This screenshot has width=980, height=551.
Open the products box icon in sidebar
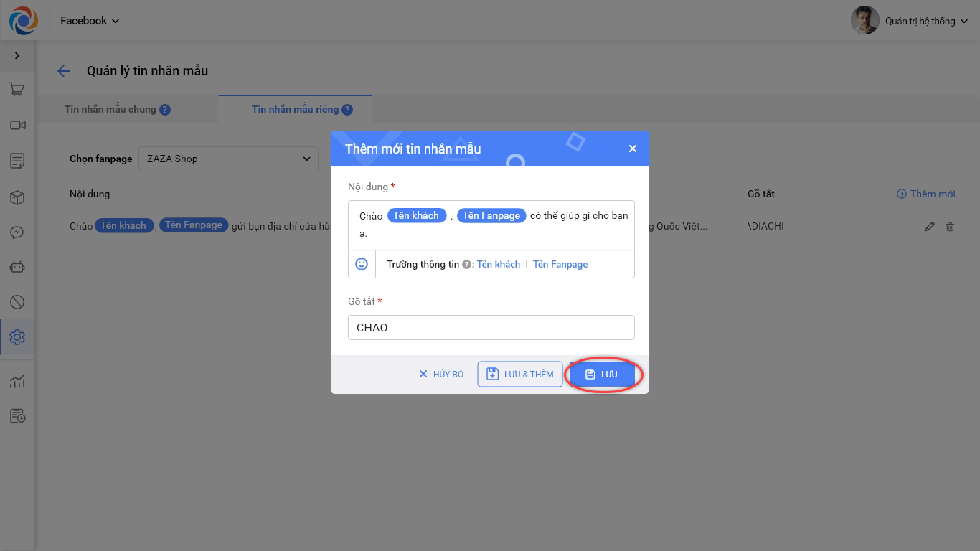pyautogui.click(x=17, y=197)
